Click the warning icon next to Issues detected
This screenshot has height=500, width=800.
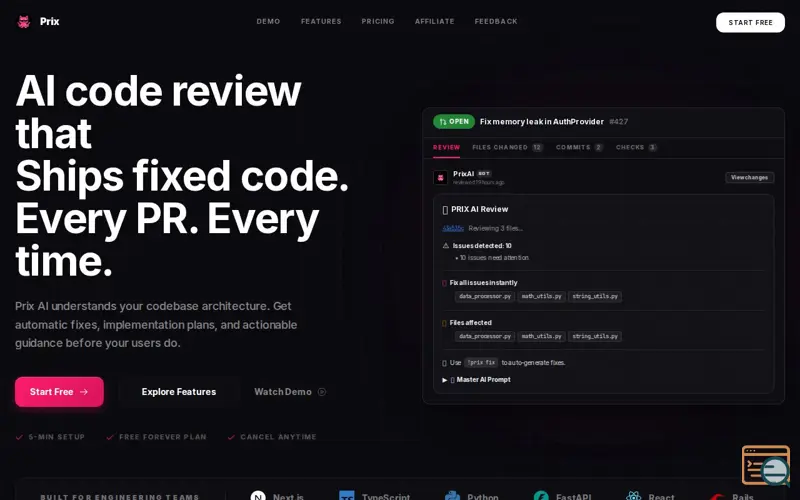click(445, 246)
